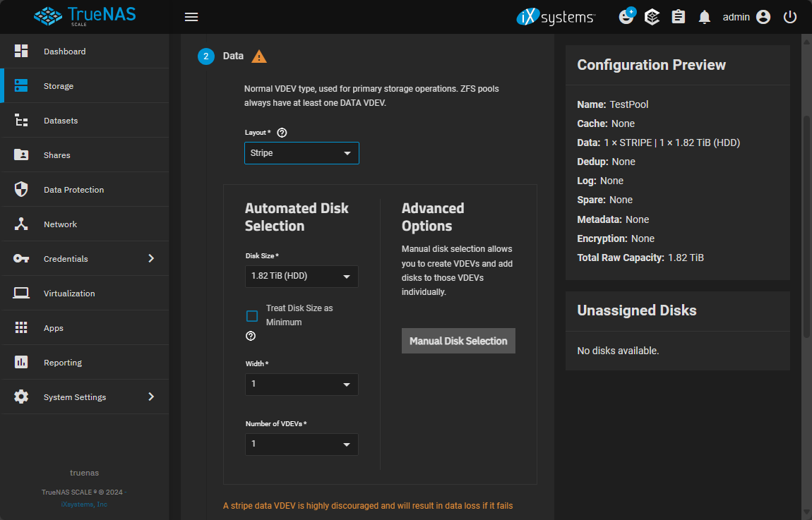This screenshot has width=812, height=520.
Task: Open Data Protection in the sidebar
Action: coord(73,190)
